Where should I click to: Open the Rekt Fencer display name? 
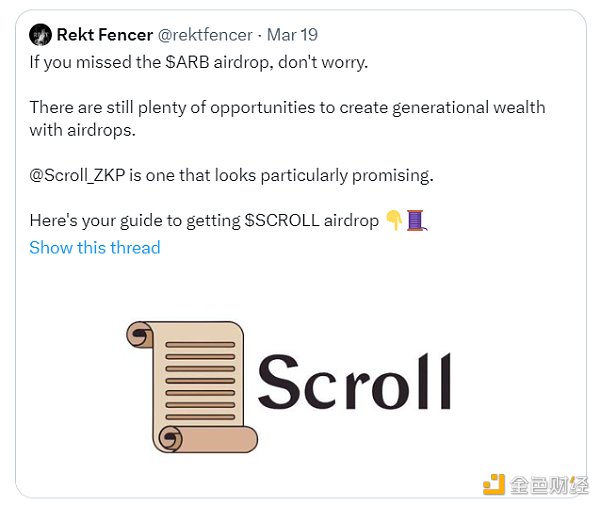click(x=105, y=35)
